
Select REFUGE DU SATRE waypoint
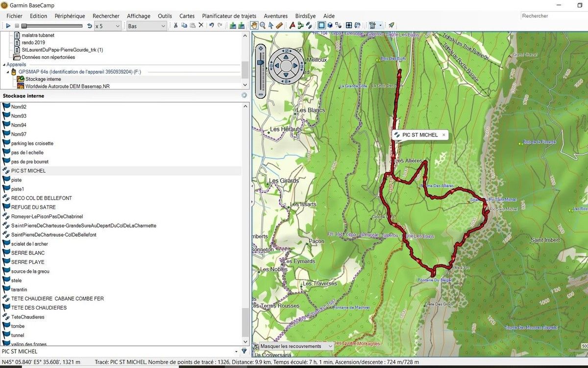(x=33, y=207)
